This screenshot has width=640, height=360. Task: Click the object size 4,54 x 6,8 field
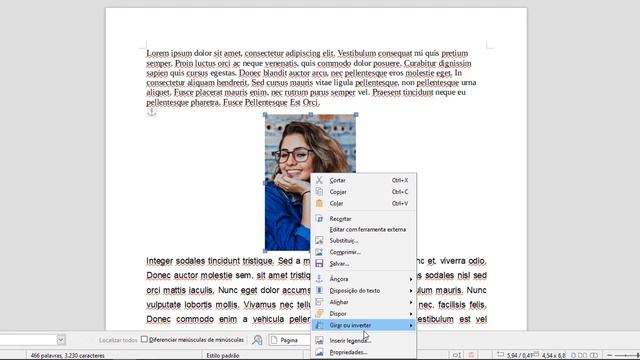pos(550,356)
